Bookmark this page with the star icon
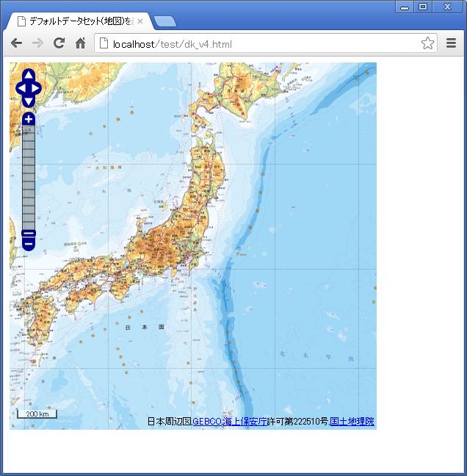This screenshot has height=476, width=467. tap(427, 43)
